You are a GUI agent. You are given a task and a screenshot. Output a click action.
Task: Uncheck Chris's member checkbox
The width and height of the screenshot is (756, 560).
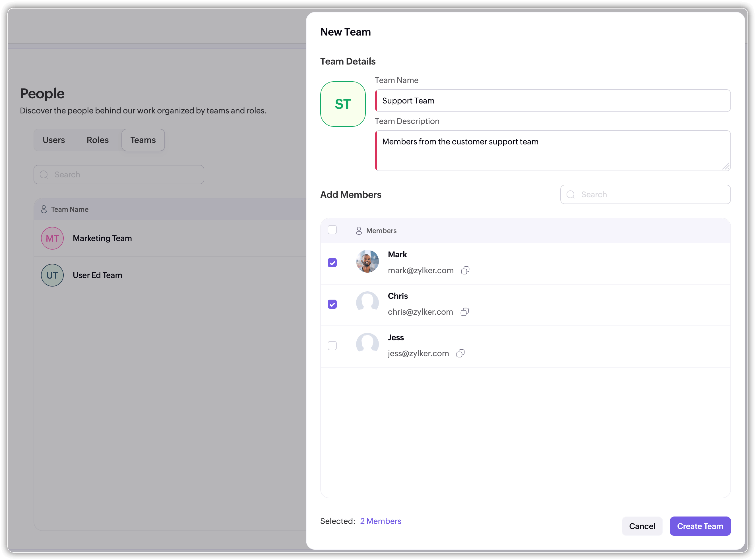coord(332,304)
